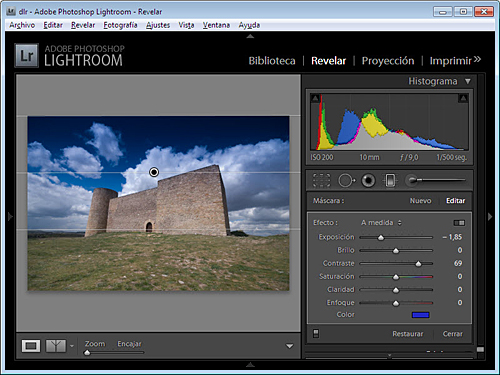
Task: Click the Exposición value -1,85
Action: [452, 237]
